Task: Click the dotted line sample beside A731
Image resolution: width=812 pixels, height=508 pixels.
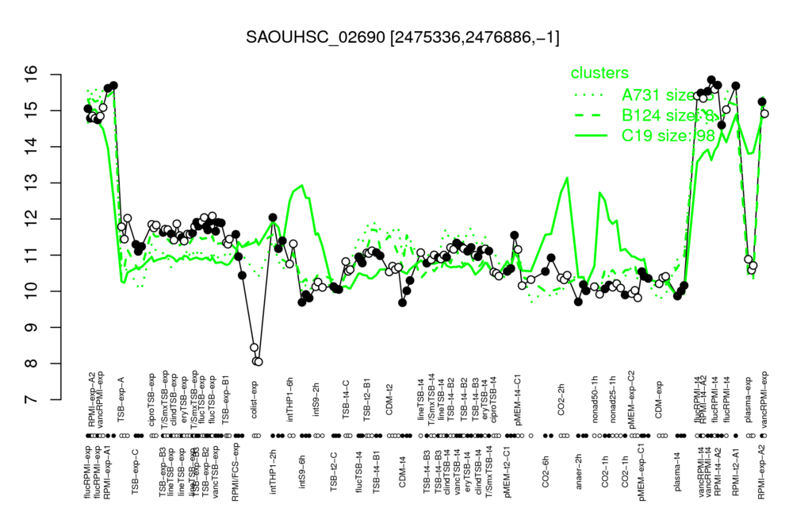Action: pyautogui.click(x=591, y=95)
